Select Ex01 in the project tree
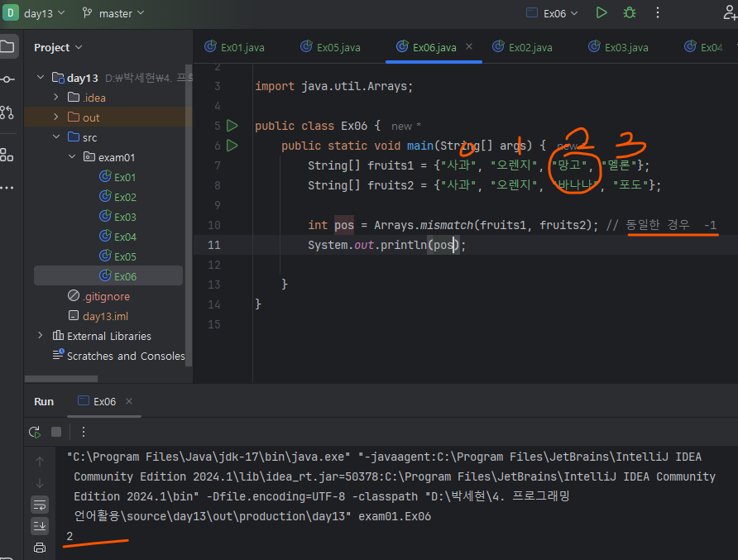The height and width of the screenshot is (560, 738). [117, 177]
